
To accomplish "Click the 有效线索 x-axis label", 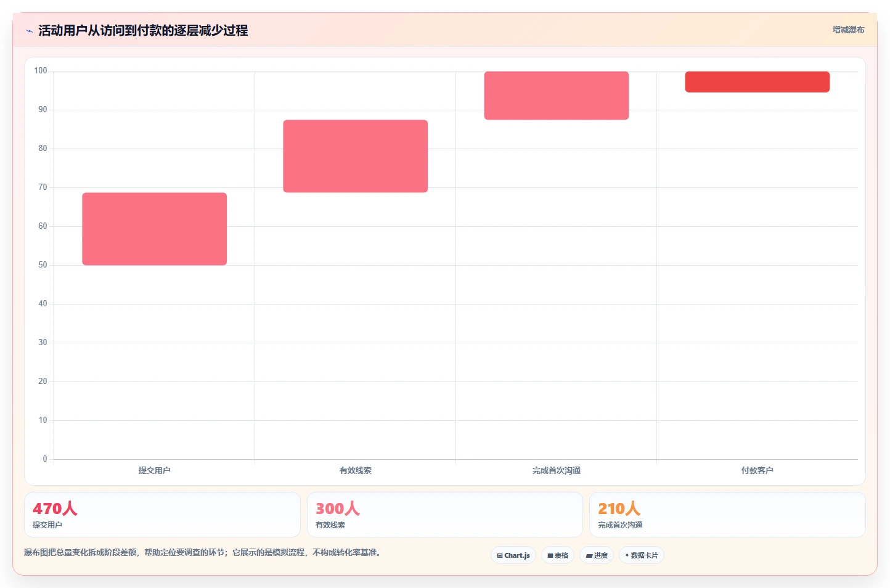I will [x=356, y=470].
